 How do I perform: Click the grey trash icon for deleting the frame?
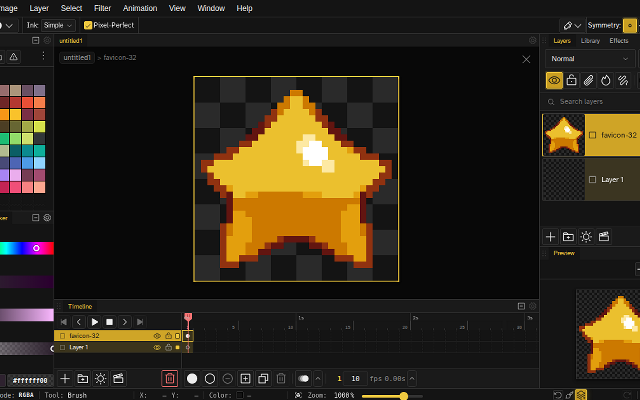(x=281, y=379)
